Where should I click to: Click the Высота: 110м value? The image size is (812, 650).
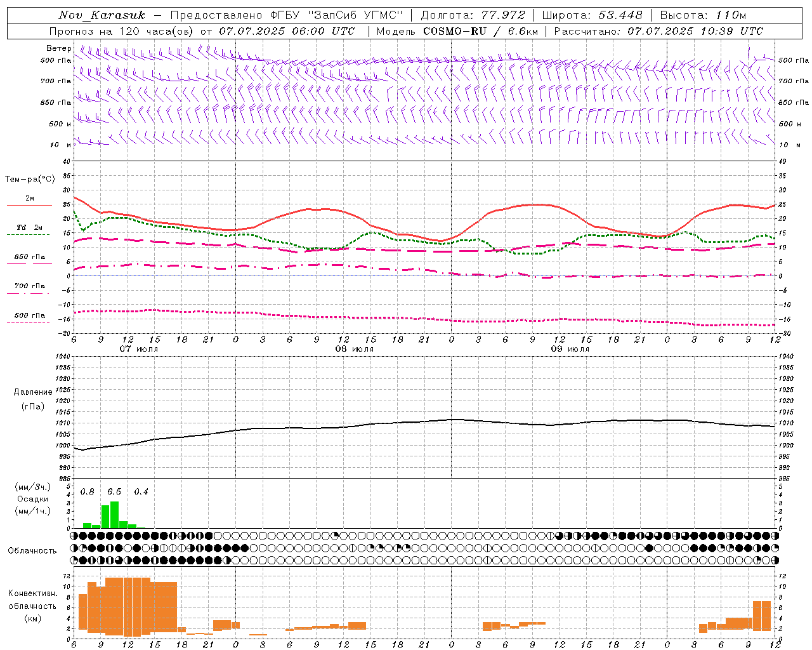(x=703, y=15)
